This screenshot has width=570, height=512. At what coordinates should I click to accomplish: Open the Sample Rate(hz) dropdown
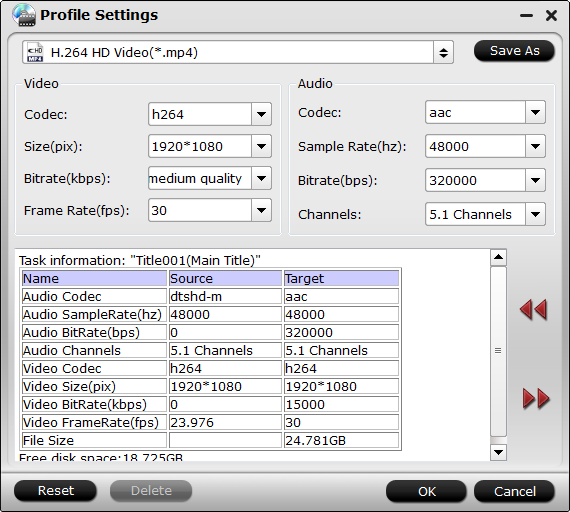pyautogui.click(x=535, y=146)
